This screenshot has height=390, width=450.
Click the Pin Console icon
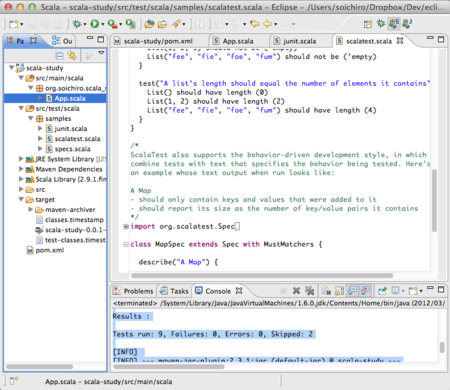[x=382, y=291]
